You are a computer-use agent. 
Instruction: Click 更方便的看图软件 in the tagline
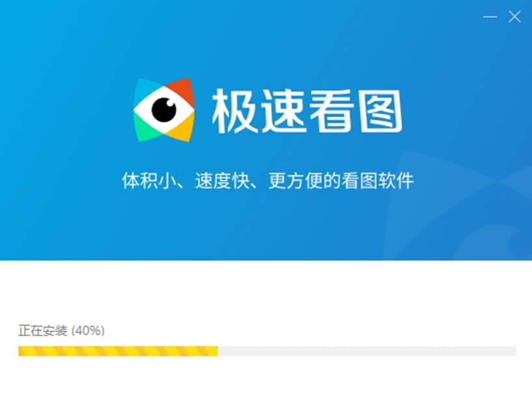pyautogui.click(x=341, y=181)
